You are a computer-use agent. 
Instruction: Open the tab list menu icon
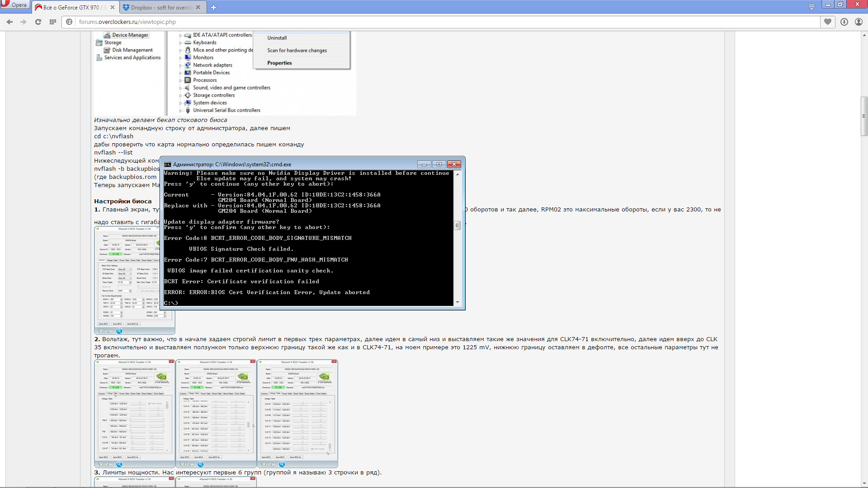click(811, 7)
